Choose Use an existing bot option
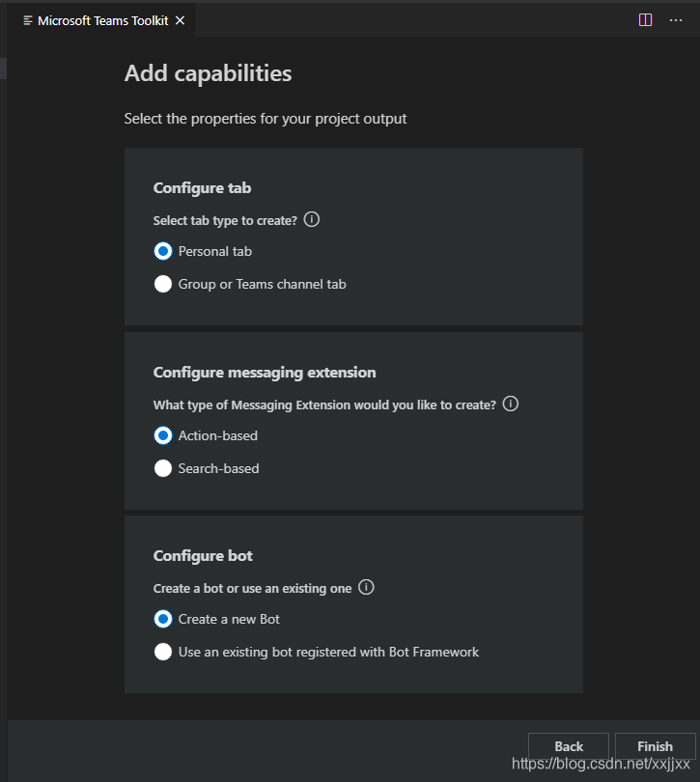Viewport: 700px width, 782px height. (x=163, y=652)
